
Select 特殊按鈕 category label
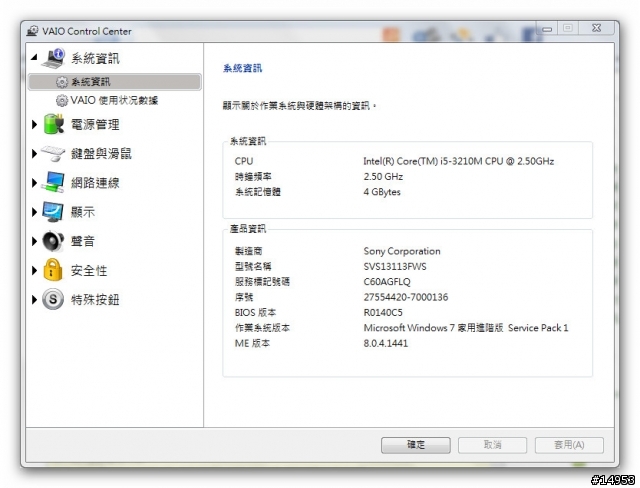(95, 300)
